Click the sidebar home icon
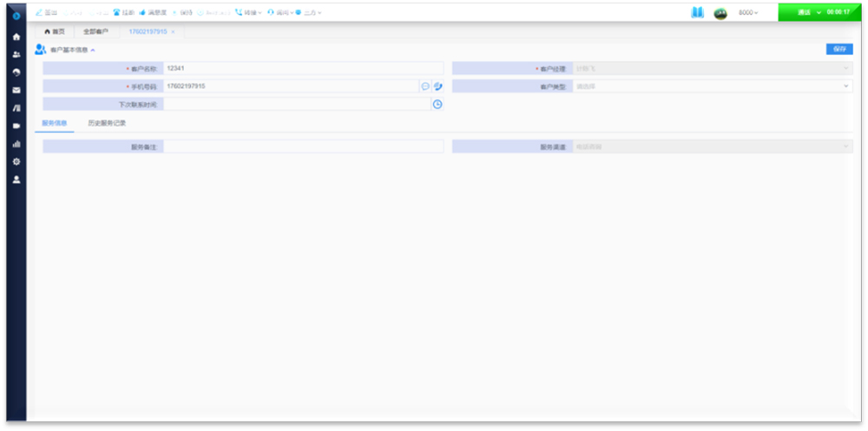 pyautogui.click(x=16, y=36)
